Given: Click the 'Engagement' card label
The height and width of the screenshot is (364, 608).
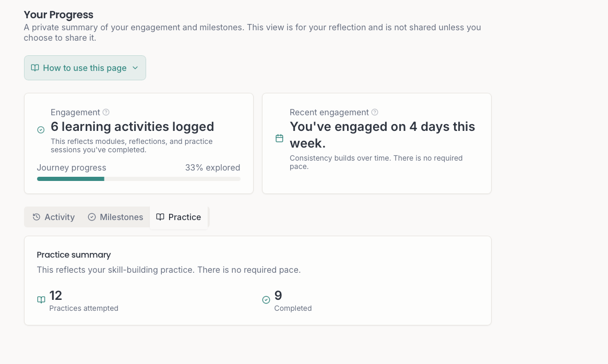Looking at the screenshot, I should tap(75, 113).
